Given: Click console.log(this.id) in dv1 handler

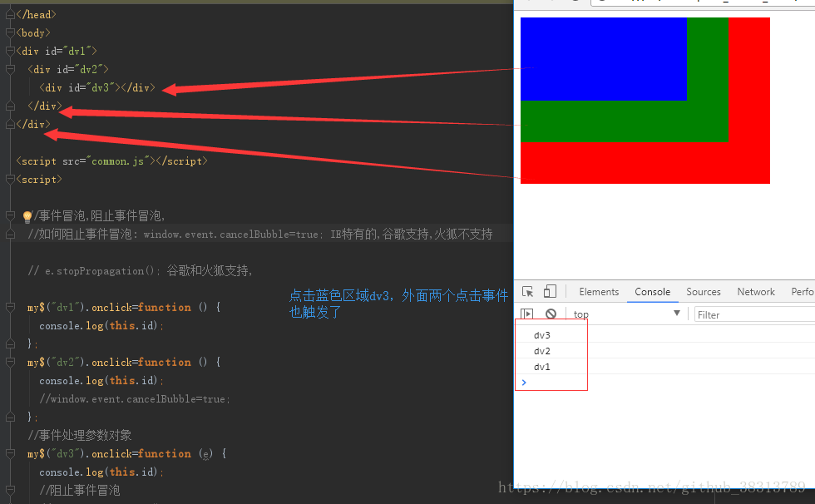Looking at the screenshot, I should pyautogui.click(x=101, y=326).
